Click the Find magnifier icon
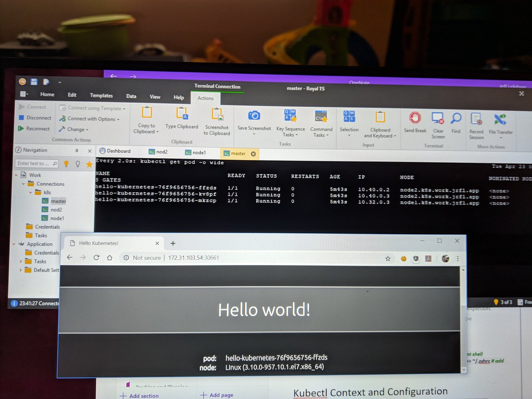Image resolution: width=532 pixels, height=399 pixels. pos(456,118)
